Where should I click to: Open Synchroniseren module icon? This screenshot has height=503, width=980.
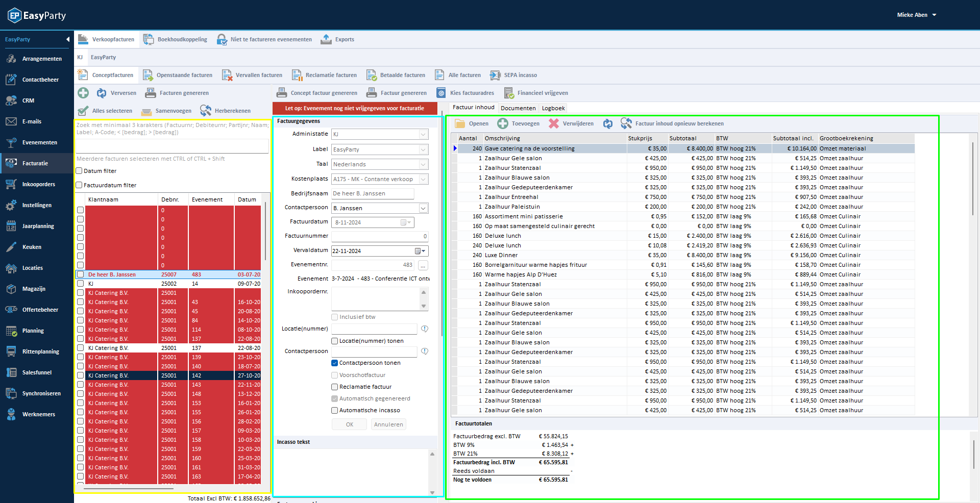(11, 393)
